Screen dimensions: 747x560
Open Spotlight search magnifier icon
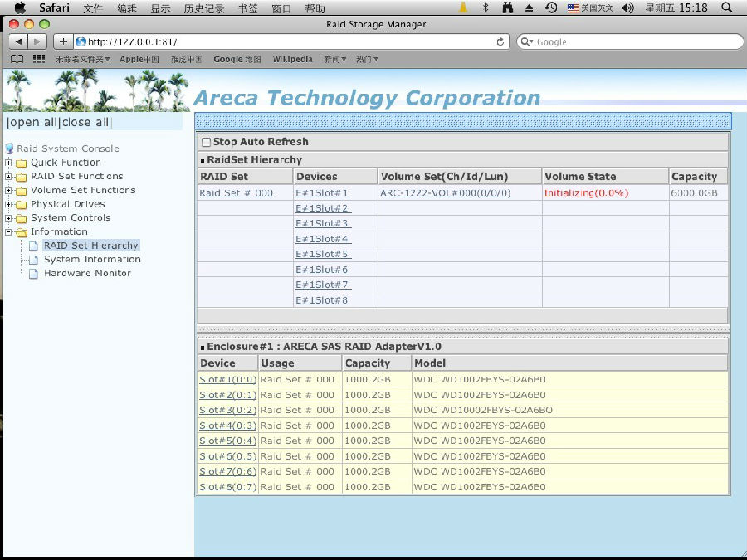pyautogui.click(x=726, y=7)
